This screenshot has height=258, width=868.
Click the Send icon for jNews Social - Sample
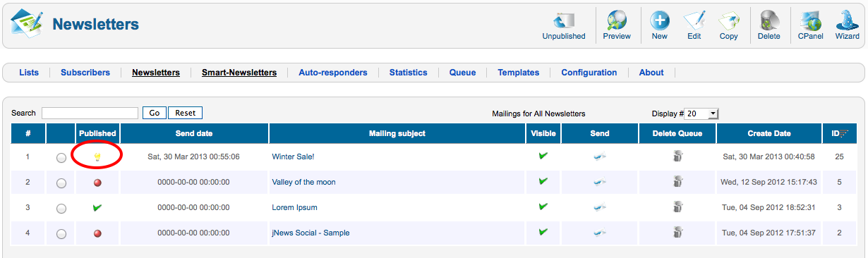[600, 233]
